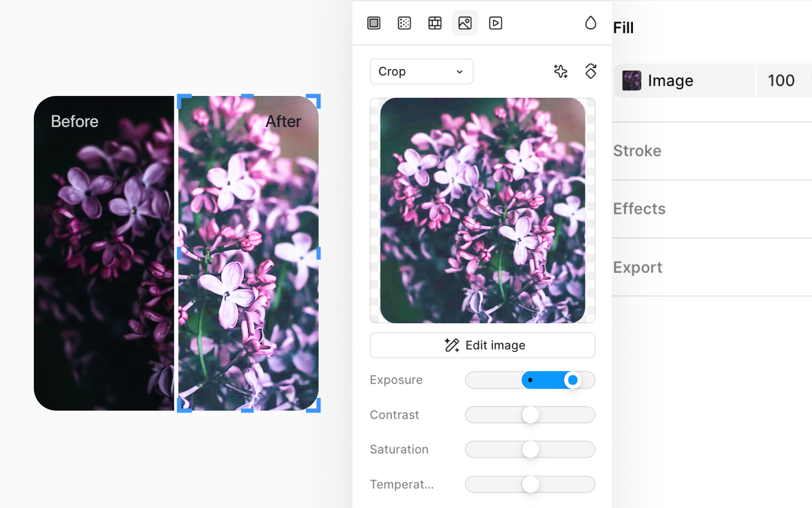The height and width of the screenshot is (508, 812).
Task: Toggle the Exposure adjustment slider handle
Action: 573,380
